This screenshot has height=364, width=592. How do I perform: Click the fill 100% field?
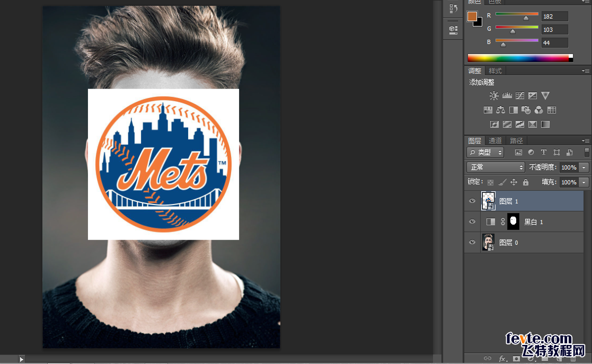[x=569, y=182]
